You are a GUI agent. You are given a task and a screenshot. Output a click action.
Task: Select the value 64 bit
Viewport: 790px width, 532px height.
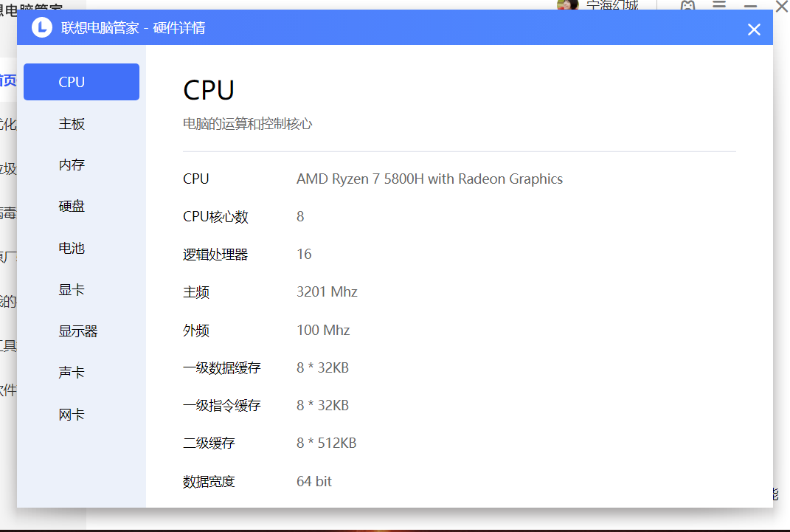[314, 481]
